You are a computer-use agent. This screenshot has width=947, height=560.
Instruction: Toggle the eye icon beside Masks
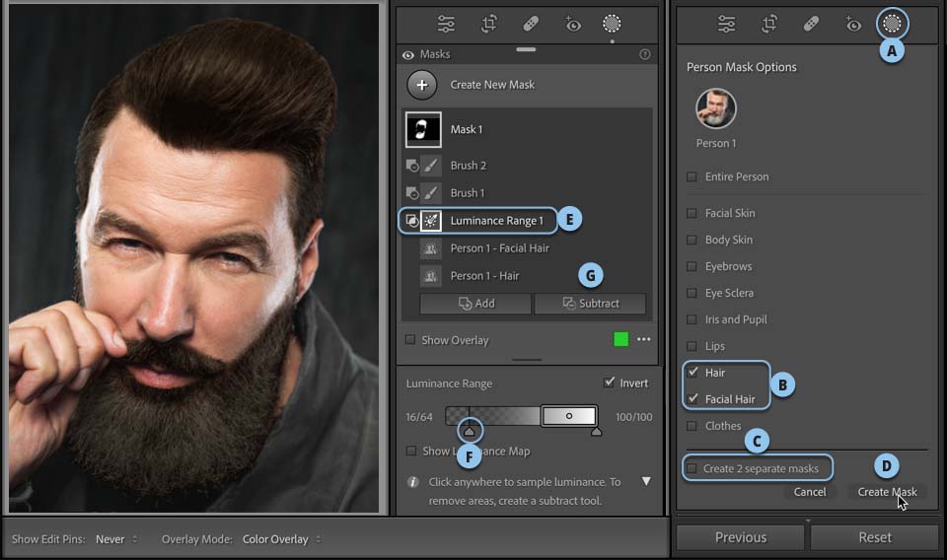(408, 55)
